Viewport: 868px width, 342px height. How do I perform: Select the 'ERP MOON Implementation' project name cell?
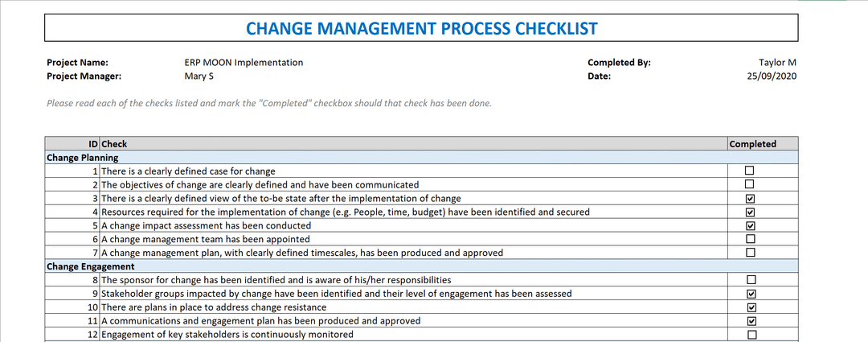pyautogui.click(x=244, y=63)
